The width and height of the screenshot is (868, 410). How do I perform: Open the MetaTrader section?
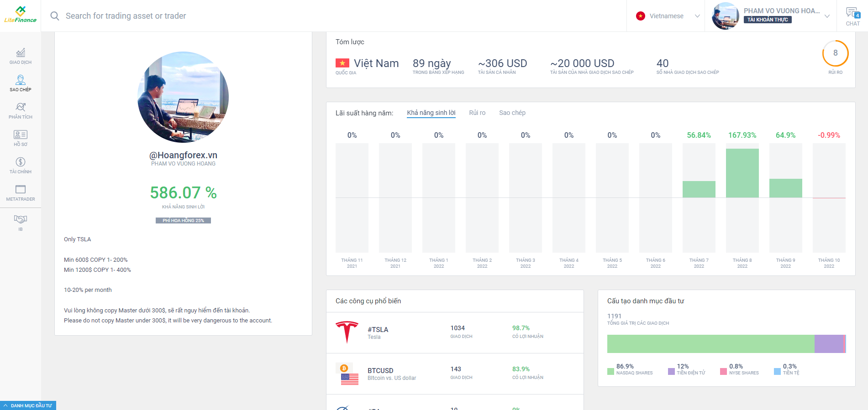coord(21,193)
